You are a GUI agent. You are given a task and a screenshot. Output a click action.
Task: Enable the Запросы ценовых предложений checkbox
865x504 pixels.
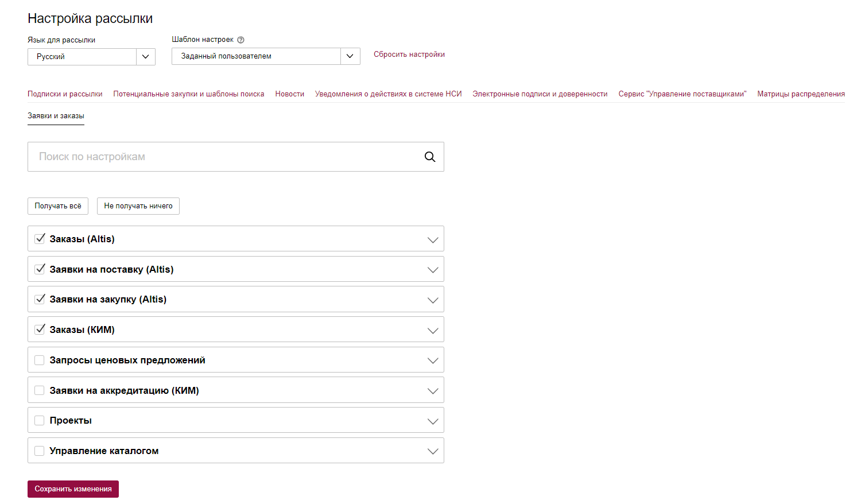[40, 360]
